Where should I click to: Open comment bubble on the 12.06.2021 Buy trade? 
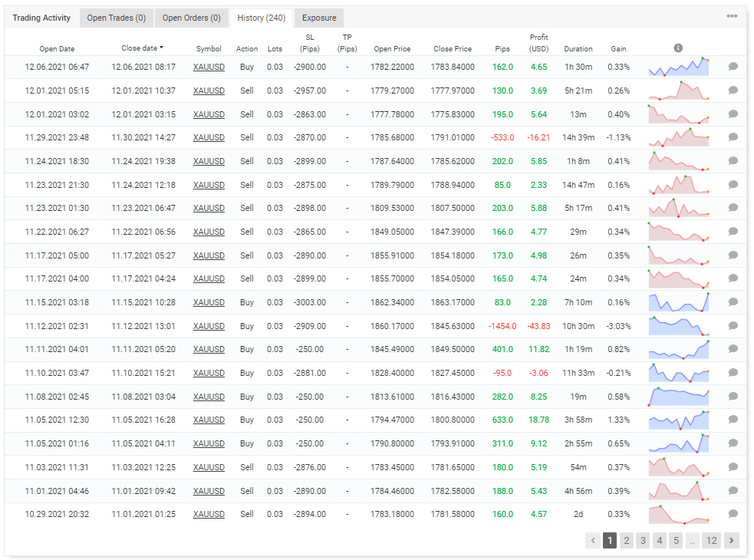[x=732, y=67]
